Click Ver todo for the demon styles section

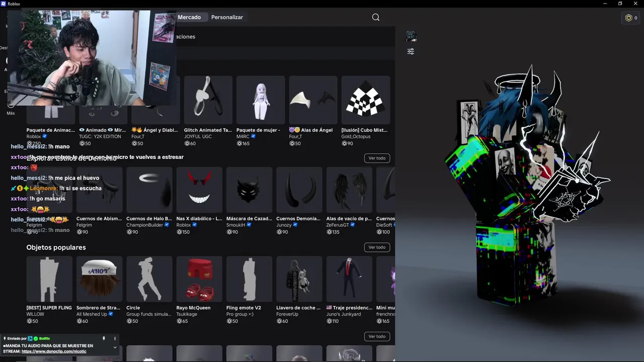tap(377, 158)
